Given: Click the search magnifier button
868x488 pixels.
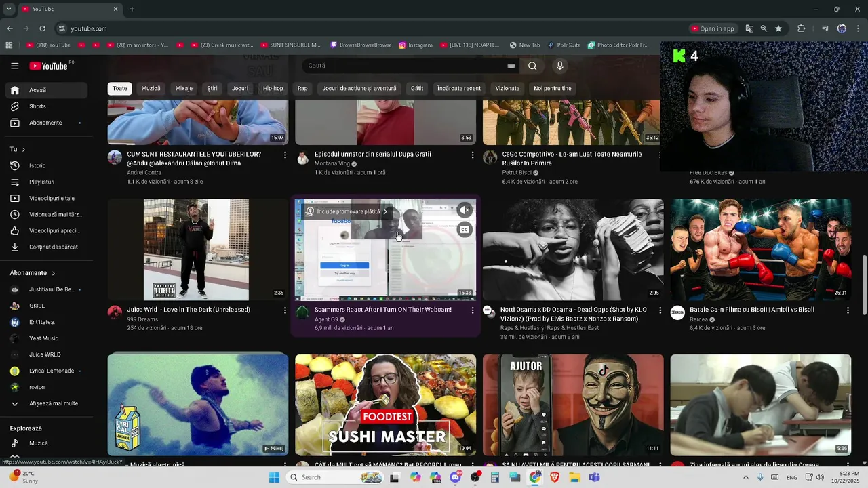Looking at the screenshot, I should coord(532,66).
